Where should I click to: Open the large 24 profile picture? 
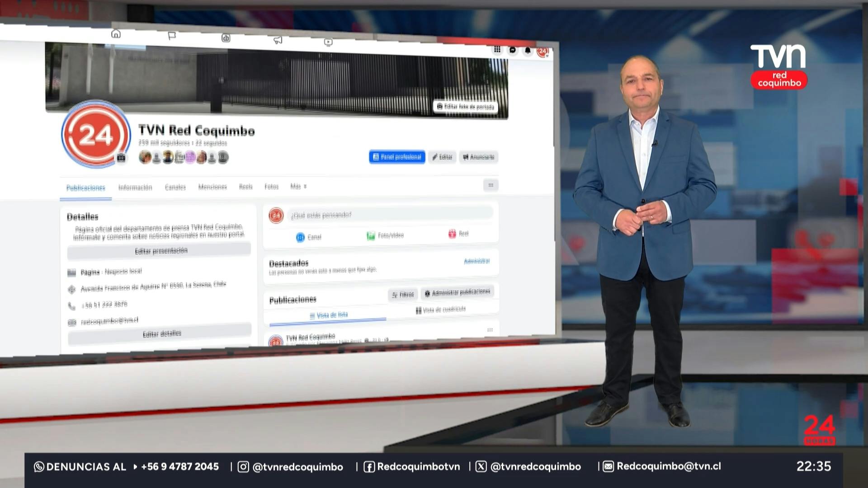pos(95,134)
